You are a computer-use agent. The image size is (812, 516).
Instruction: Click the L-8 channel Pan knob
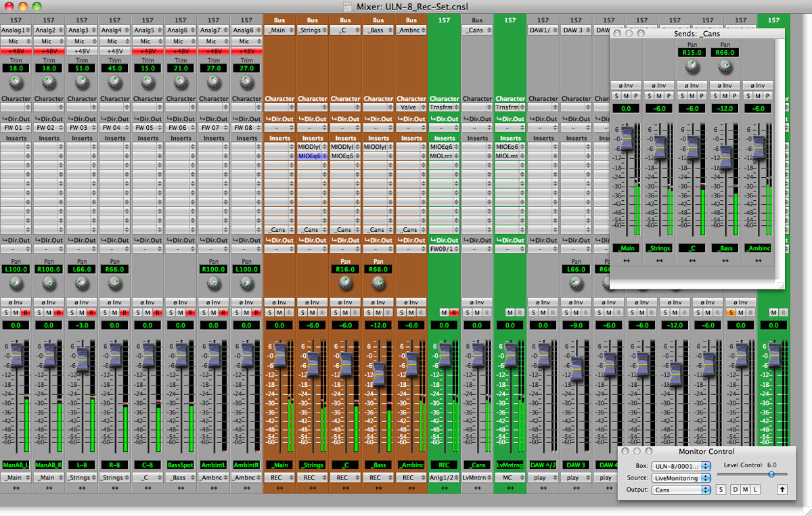pos(82,283)
